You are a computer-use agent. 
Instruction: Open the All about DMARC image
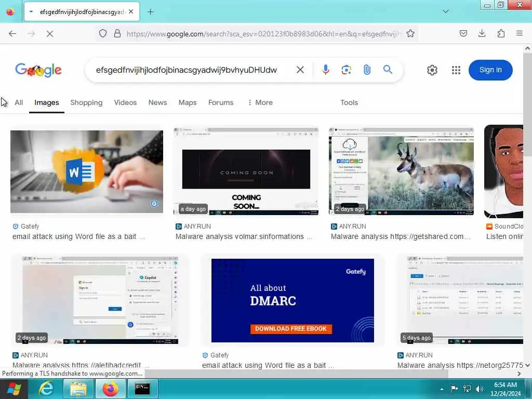(293, 301)
